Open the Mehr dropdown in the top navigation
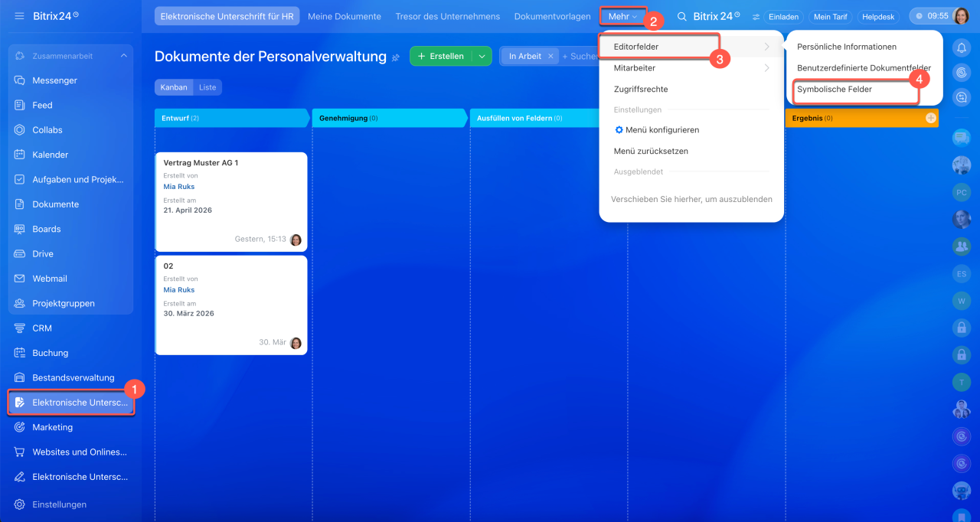Screen dimensions: 980x522 click(x=623, y=16)
